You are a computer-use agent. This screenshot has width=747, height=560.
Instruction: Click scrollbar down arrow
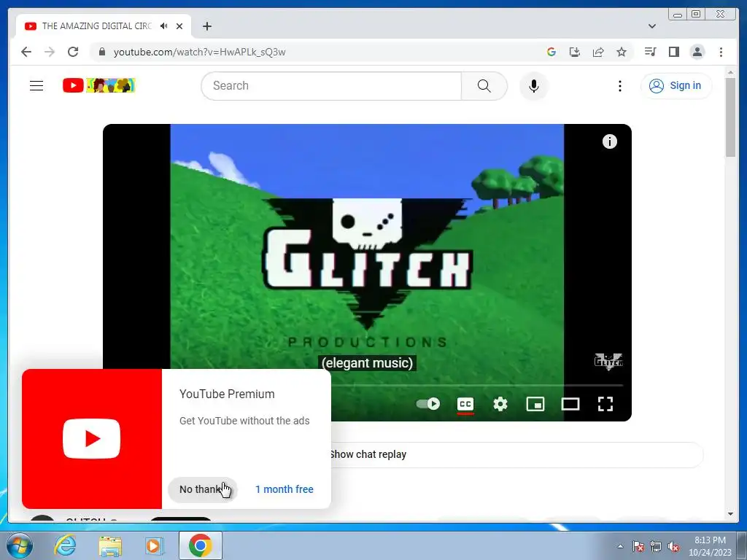pyautogui.click(x=730, y=514)
